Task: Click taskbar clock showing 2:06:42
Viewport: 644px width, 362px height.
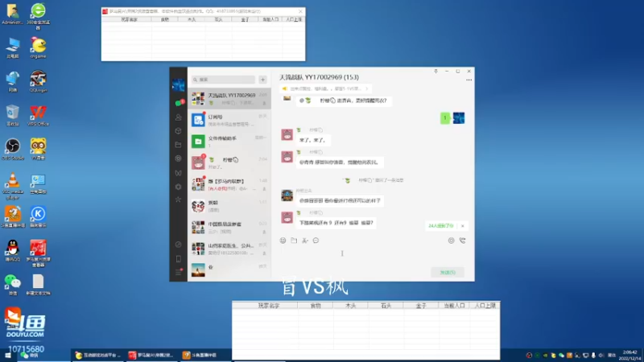Action: [630, 355]
